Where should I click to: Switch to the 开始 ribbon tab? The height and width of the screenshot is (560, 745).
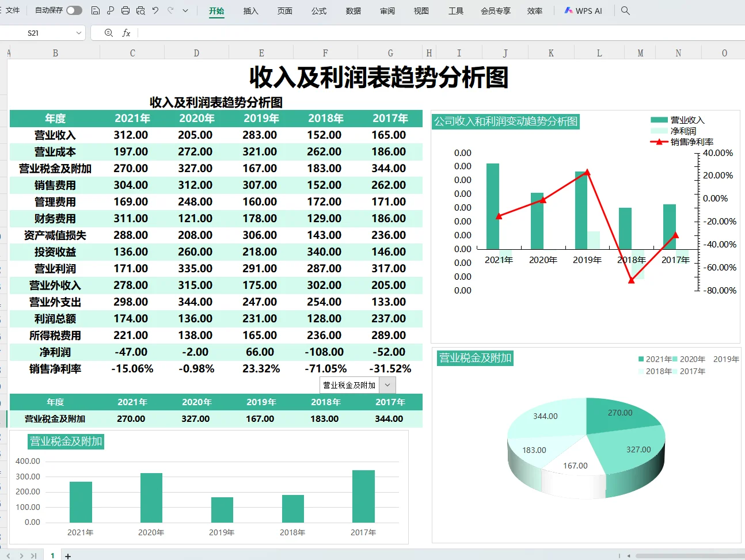tap(216, 11)
